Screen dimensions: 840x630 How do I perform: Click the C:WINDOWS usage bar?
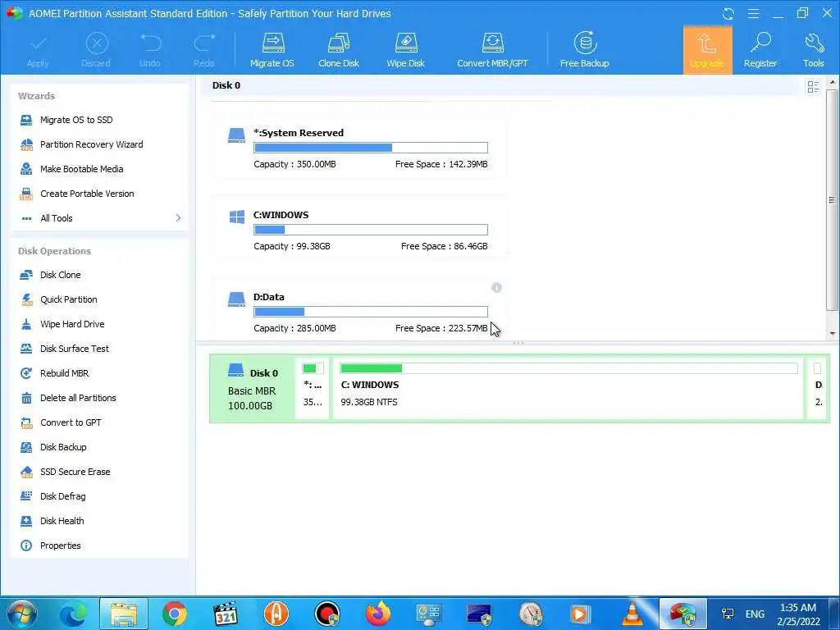371,230
